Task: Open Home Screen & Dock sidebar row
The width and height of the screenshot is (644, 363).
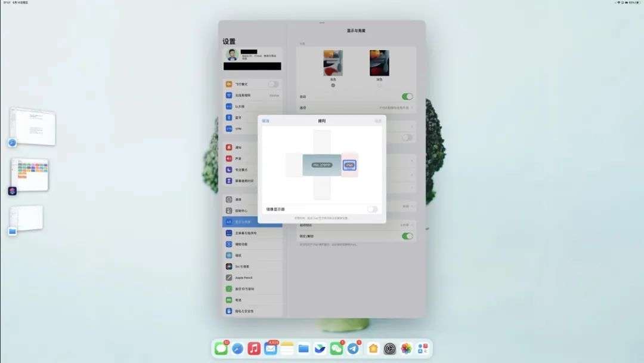Action: coord(252,233)
